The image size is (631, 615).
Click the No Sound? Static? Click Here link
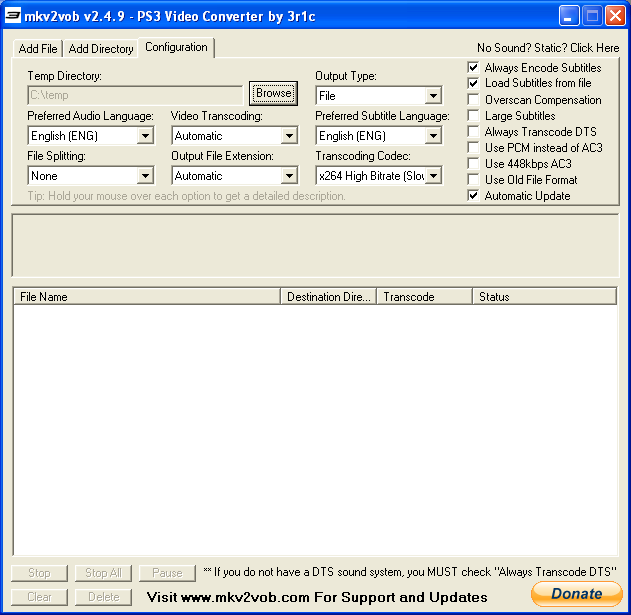pyautogui.click(x=547, y=48)
